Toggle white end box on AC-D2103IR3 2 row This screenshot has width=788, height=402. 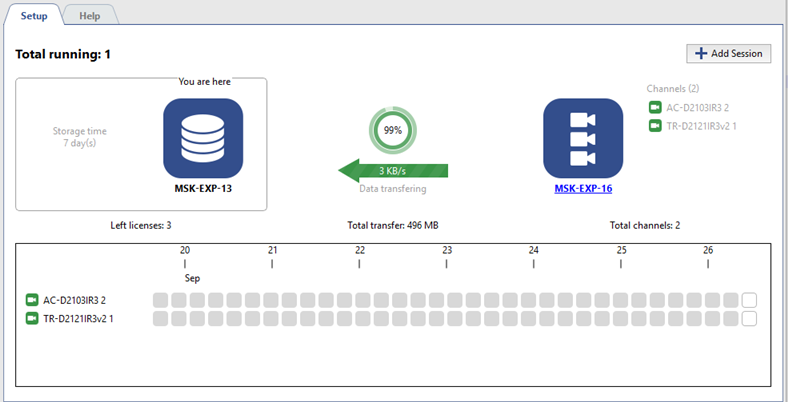[749, 300]
